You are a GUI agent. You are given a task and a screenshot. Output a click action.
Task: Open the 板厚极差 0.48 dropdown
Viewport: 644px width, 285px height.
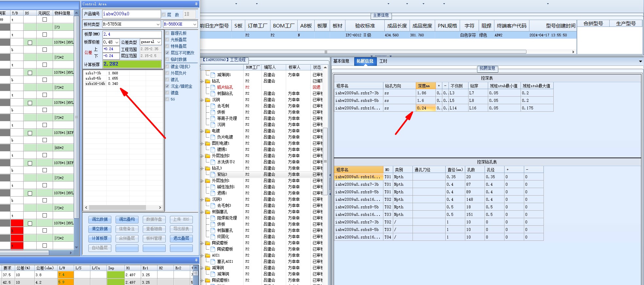[117, 42]
